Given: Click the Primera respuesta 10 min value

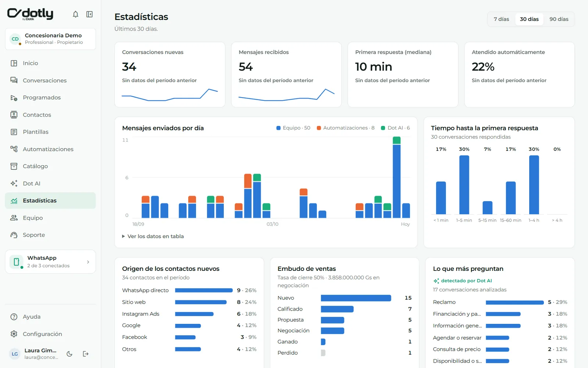Looking at the screenshot, I should tap(373, 67).
